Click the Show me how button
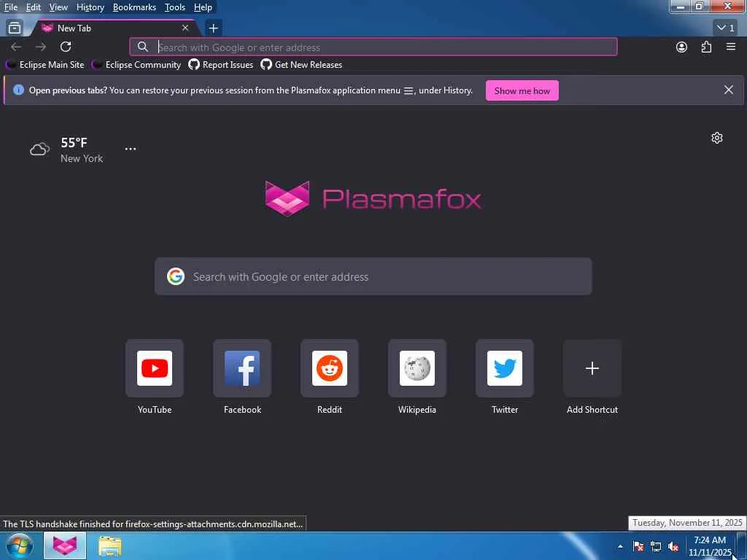The height and width of the screenshot is (560, 747). click(x=522, y=90)
